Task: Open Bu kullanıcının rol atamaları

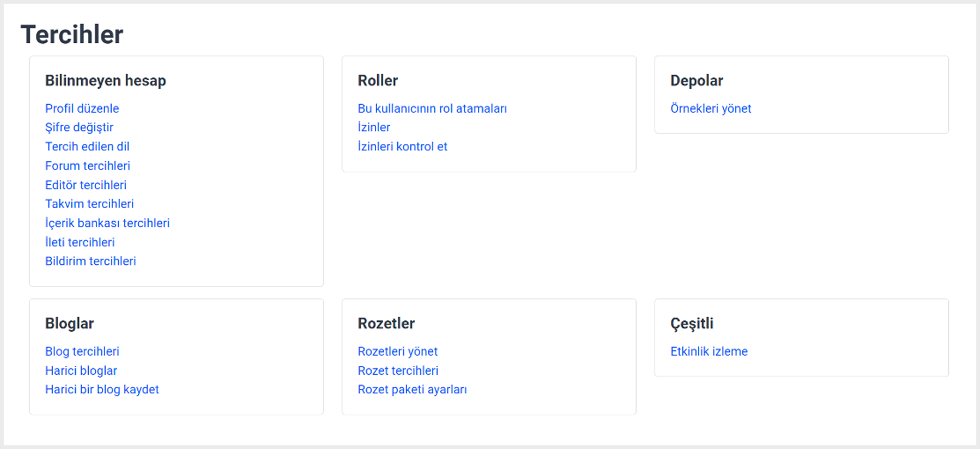Action: [x=432, y=108]
